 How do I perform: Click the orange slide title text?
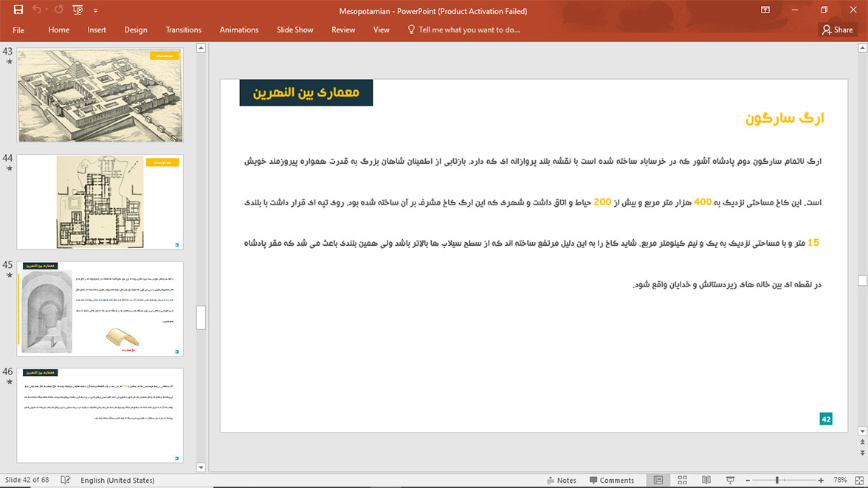[785, 118]
